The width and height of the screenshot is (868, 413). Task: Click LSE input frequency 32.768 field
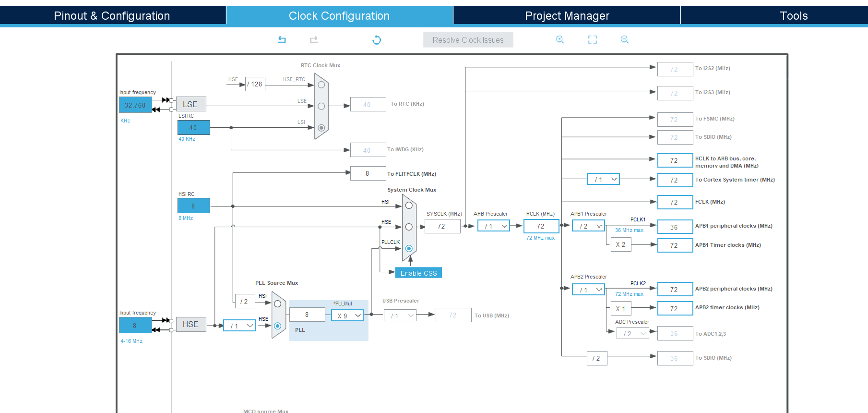(135, 105)
